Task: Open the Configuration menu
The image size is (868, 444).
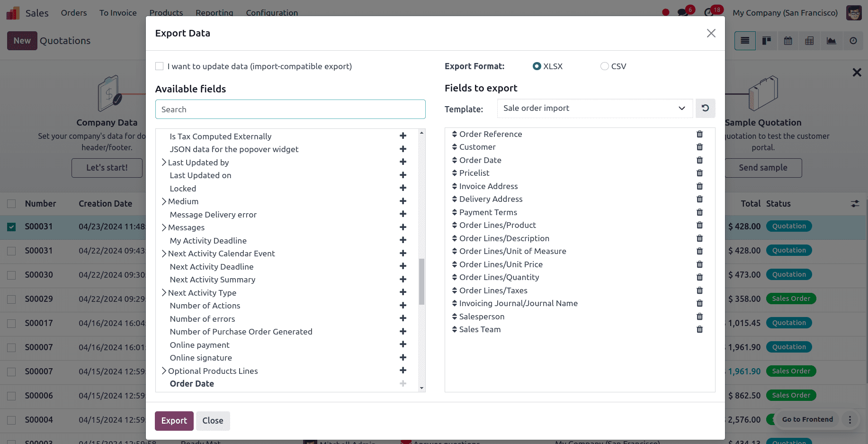Action: pos(272,13)
